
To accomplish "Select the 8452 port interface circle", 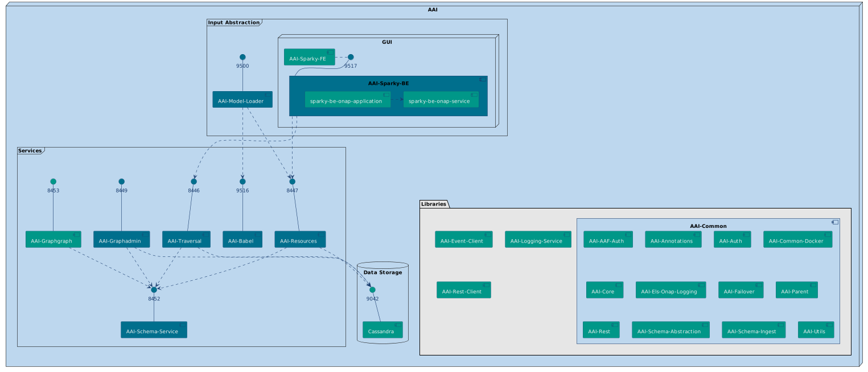I will pos(154,289).
